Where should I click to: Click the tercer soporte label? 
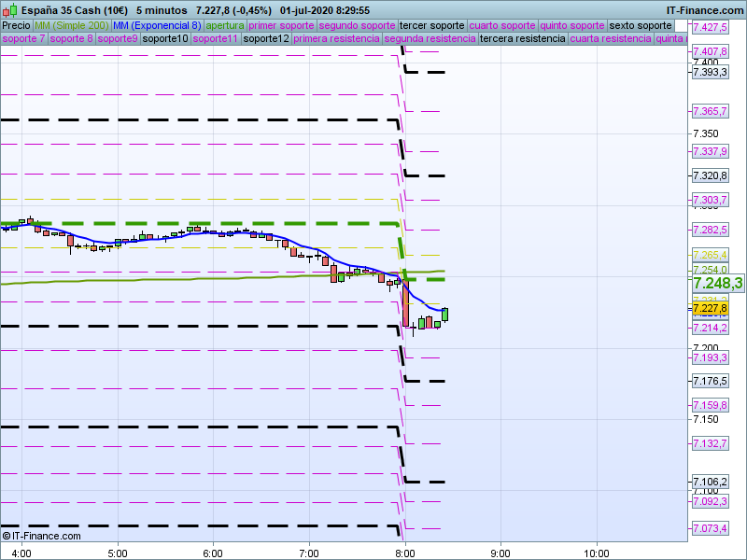(x=431, y=26)
